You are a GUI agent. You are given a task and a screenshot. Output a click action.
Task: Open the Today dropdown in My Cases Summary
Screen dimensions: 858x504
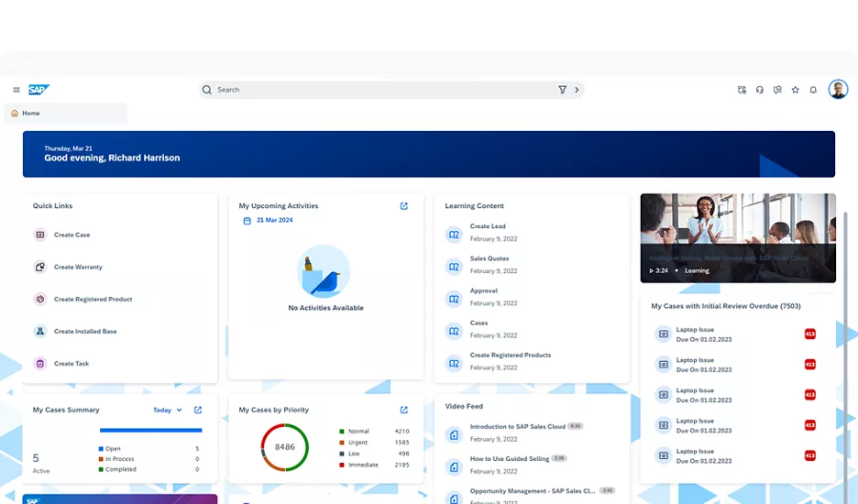[x=168, y=410]
